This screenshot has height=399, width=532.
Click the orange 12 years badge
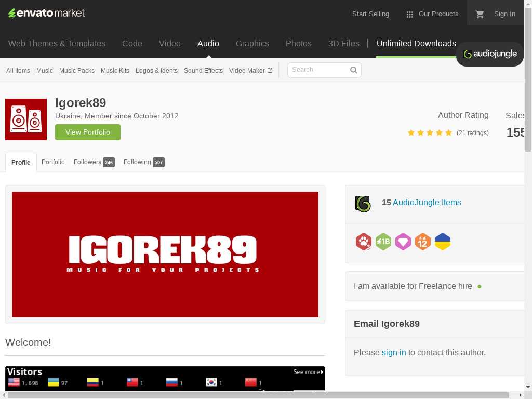423,242
